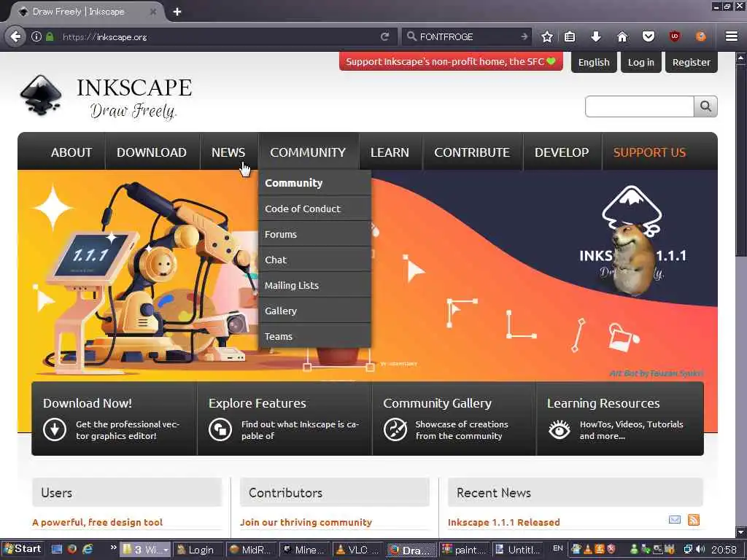Open a new tab with the plus button
747x560 pixels.
point(177,12)
